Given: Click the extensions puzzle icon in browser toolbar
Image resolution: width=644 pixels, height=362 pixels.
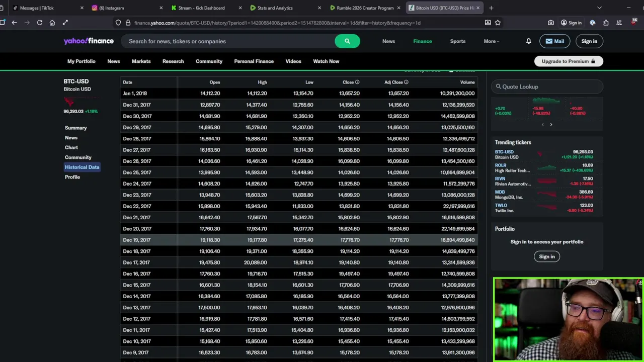Looking at the screenshot, I should 606,23.
